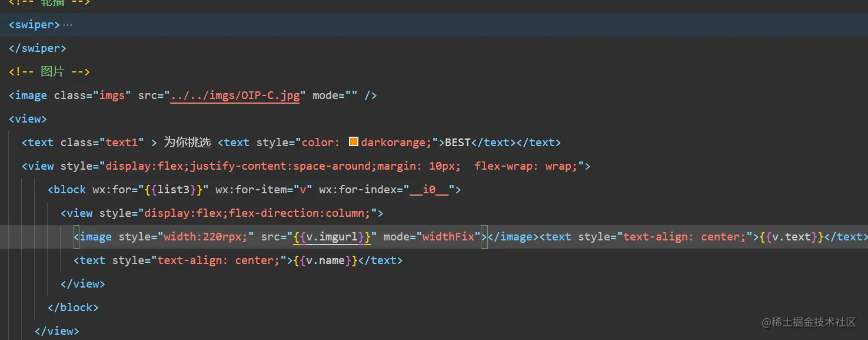The width and height of the screenshot is (868, 340).
Task: Open the ../../imgs/OIP-C.jpg path link
Action: click(x=235, y=95)
